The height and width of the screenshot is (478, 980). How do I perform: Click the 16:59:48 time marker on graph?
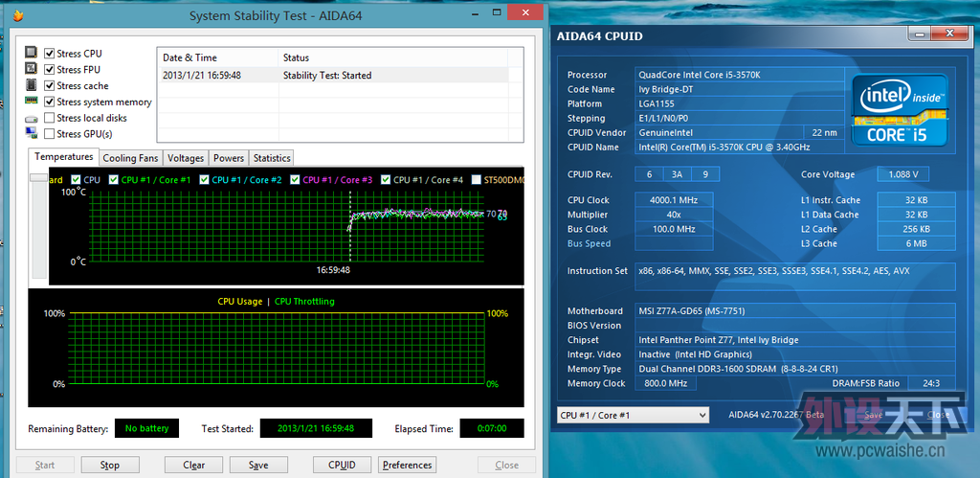333,270
